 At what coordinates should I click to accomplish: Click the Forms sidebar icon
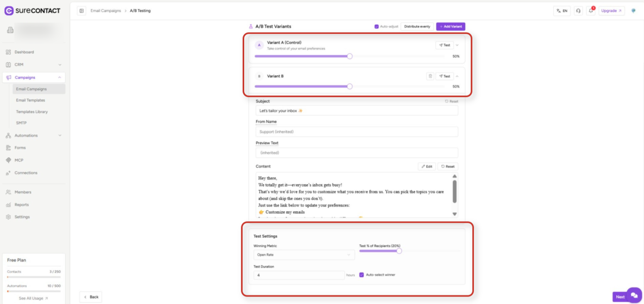[x=9, y=148]
